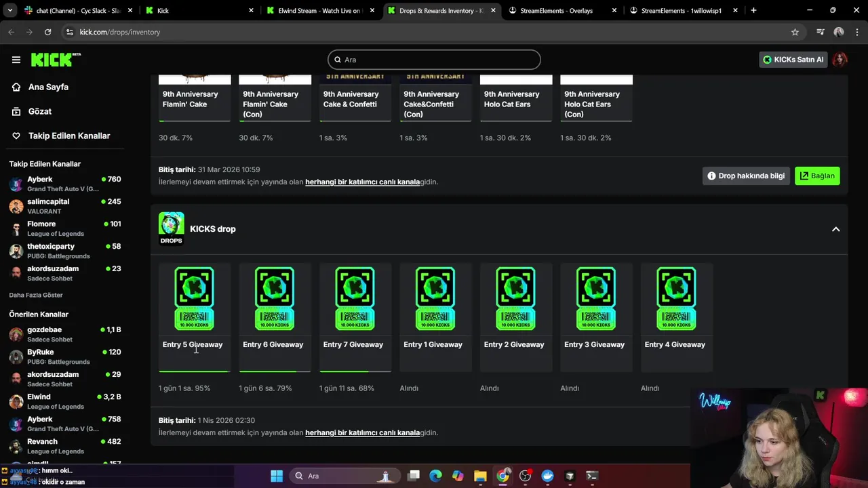Open a new browser tab

[753, 10]
